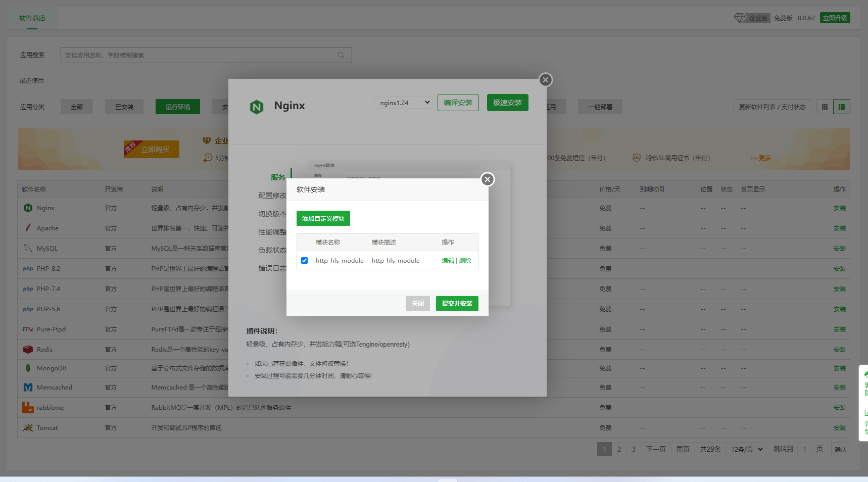Click 下一页 pagination button

[656, 449]
